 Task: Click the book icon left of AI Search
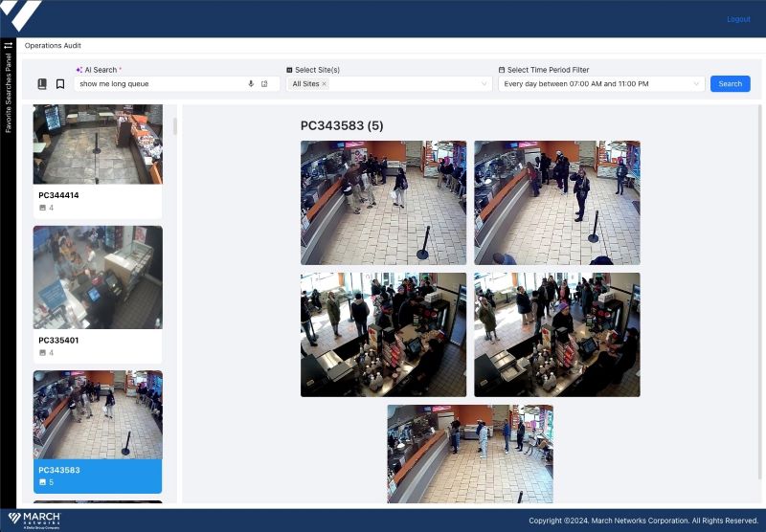(42, 84)
